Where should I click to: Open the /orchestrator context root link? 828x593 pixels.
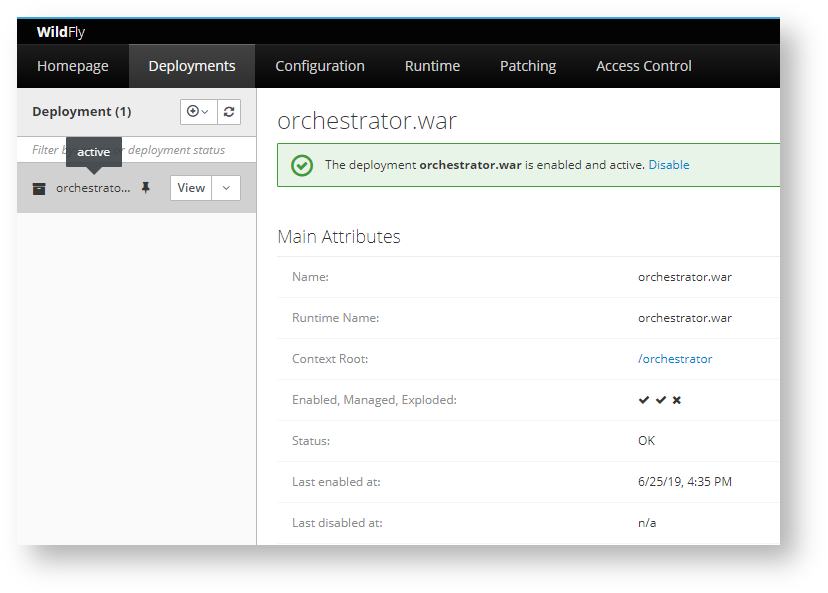(675, 359)
